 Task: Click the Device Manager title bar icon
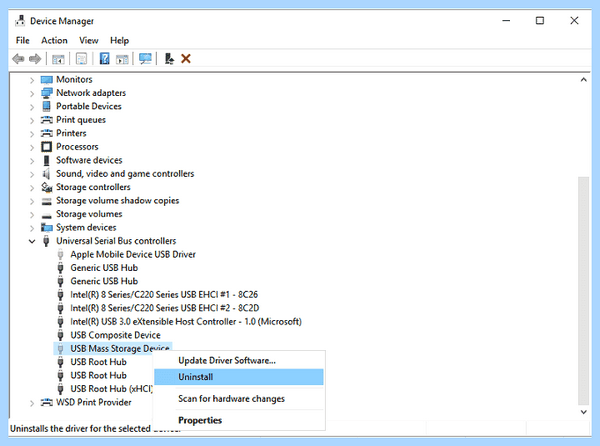(x=20, y=21)
